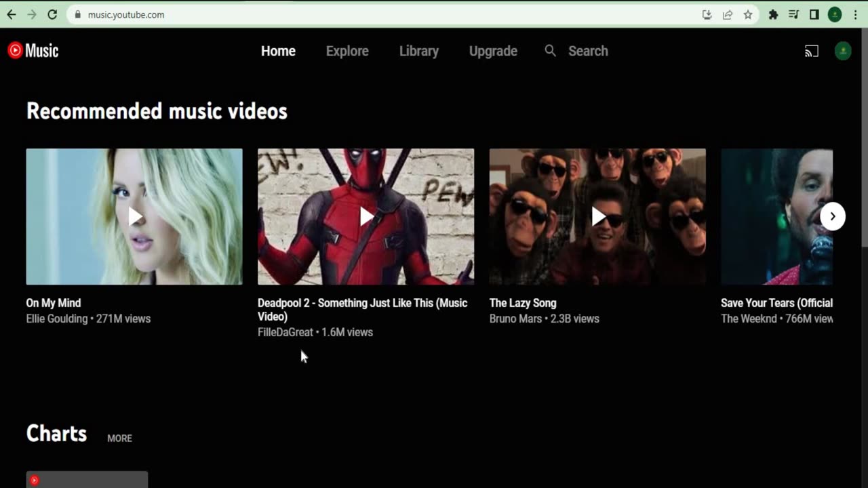868x488 pixels.
Task: Open FilleDaGreat channel link
Action: pos(285,332)
